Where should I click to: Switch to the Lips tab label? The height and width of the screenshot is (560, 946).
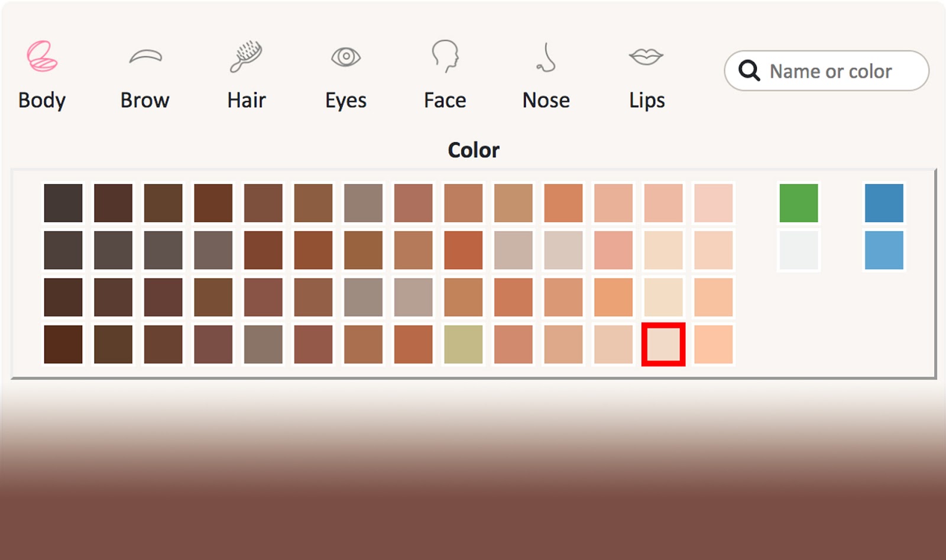pos(647,100)
